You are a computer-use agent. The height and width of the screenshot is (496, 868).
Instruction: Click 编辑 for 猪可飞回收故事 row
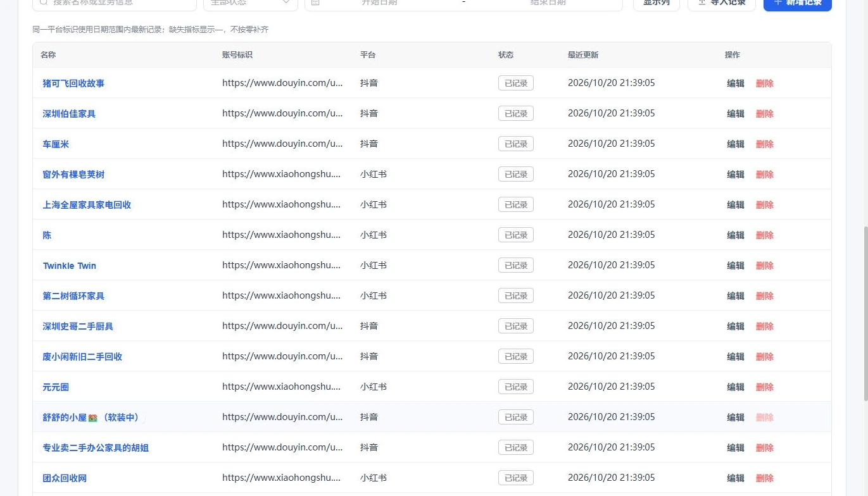coord(736,84)
